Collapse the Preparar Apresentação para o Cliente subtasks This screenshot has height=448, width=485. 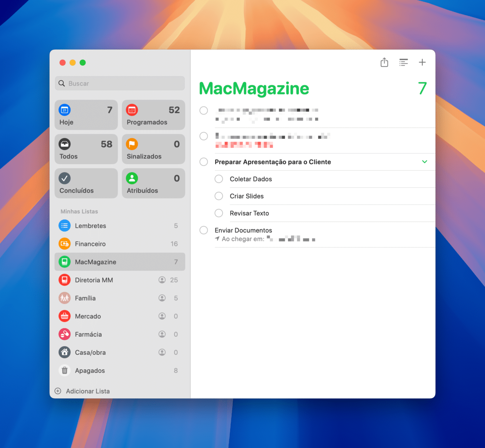425,162
